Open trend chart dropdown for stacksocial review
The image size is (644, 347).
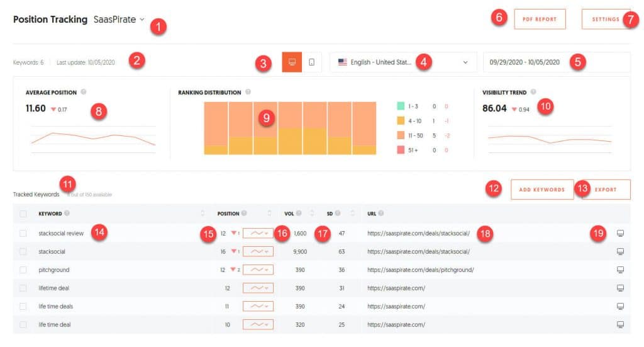click(x=258, y=234)
